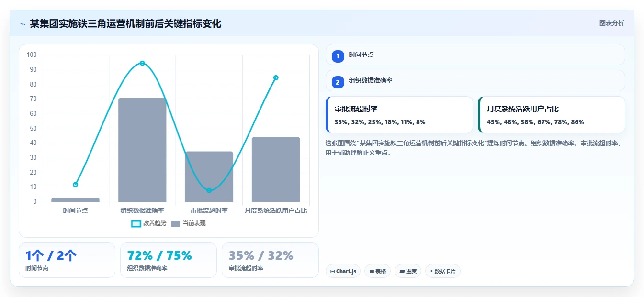This screenshot has height=297, width=644.
Task: Click the trend line point near 85
Action: (x=276, y=77)
